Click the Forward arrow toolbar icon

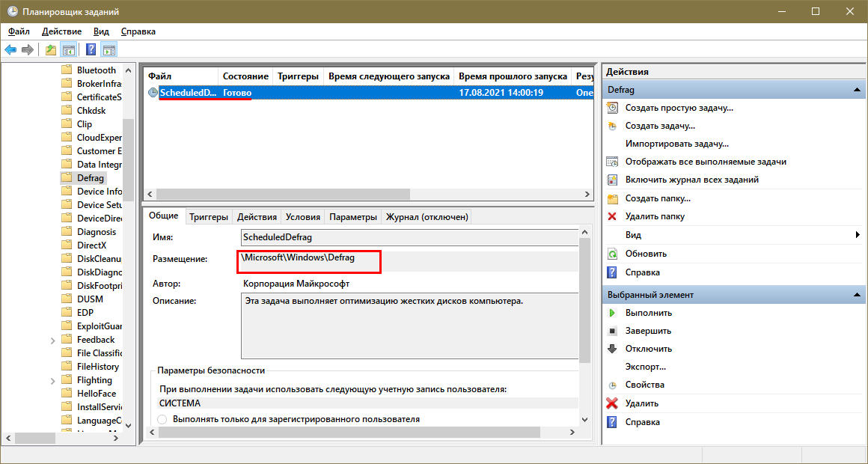(28, 50)
